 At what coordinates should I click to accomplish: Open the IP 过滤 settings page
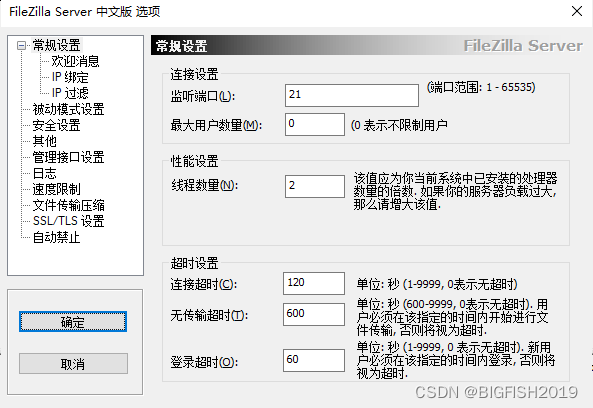[70, 93]
